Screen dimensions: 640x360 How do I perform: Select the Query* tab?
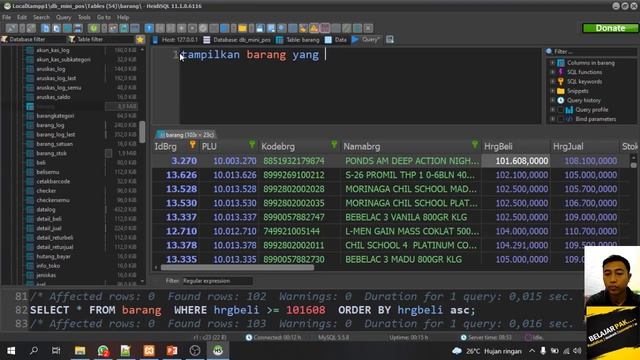[x=366, y=40]
